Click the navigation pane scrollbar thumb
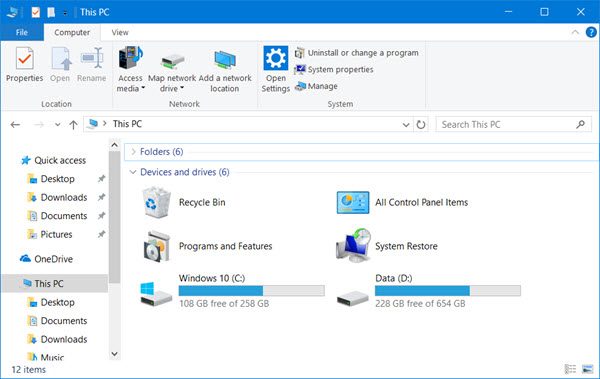 (x=114, y=217)
